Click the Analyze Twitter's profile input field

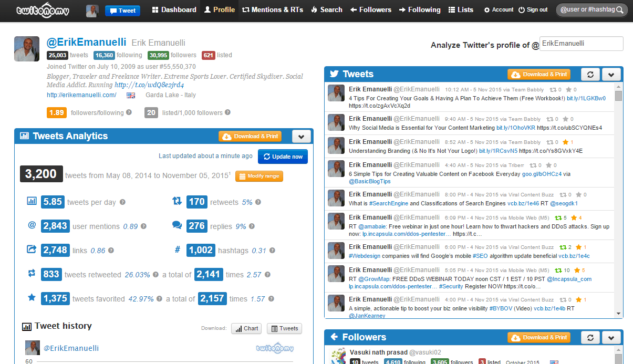582,44
